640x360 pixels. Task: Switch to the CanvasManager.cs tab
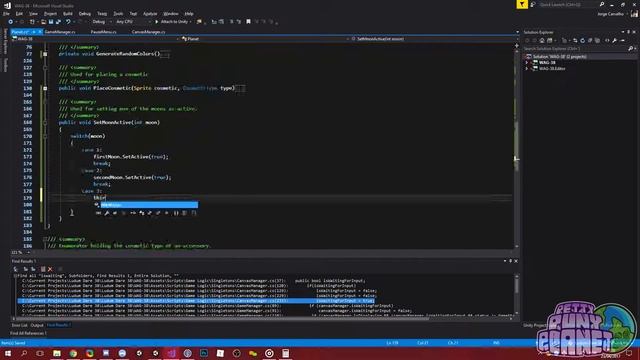point(148,32)
